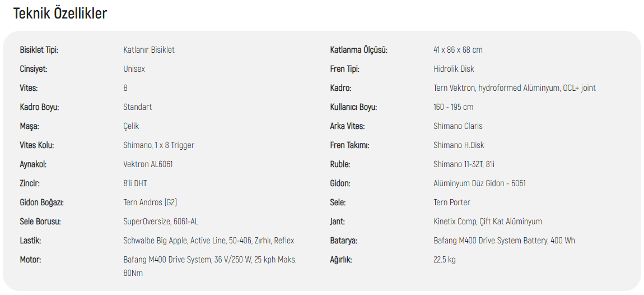Click the 41 x 86 x 68 cm value
This screenshot has width=644, height=295.
tap(458, 50)
